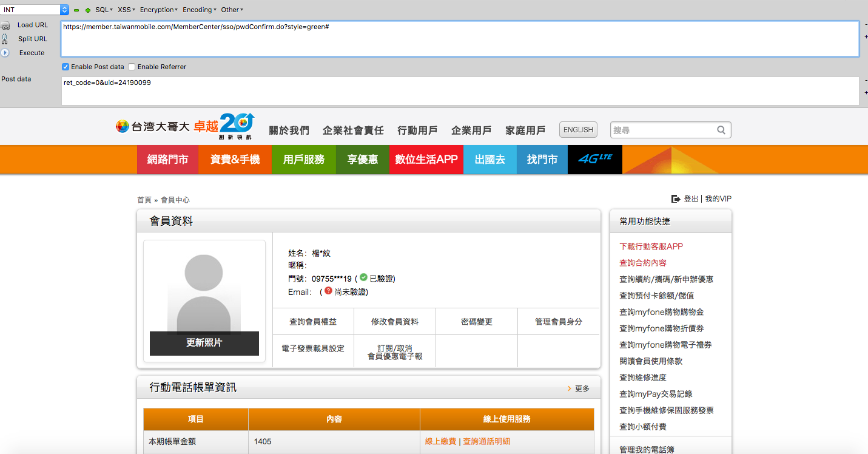This screenshot has width=868, height=454.
Task: Click the 查詢會員權益 button
Action: 313,322
